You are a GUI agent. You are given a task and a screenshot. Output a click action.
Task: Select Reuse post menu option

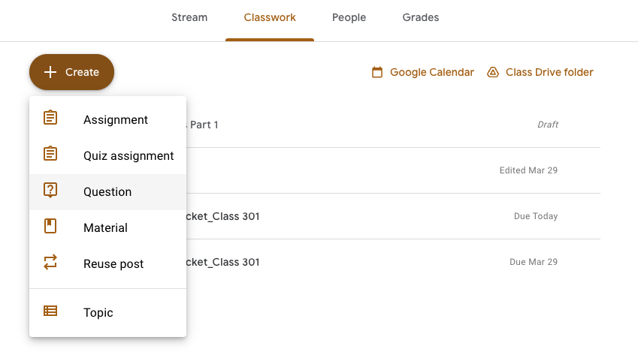pyautogui.click(x=113, y=264)
